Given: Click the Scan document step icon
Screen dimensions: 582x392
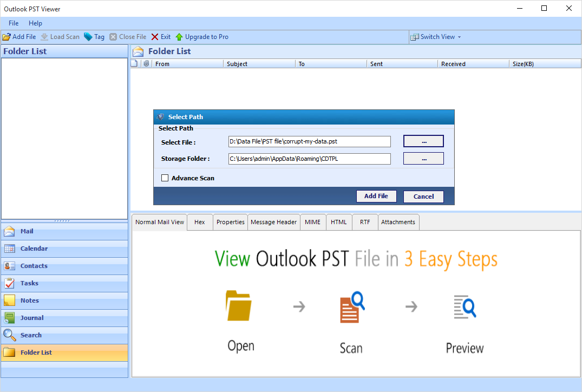Looking at the screenshot, I should point(352,307).
